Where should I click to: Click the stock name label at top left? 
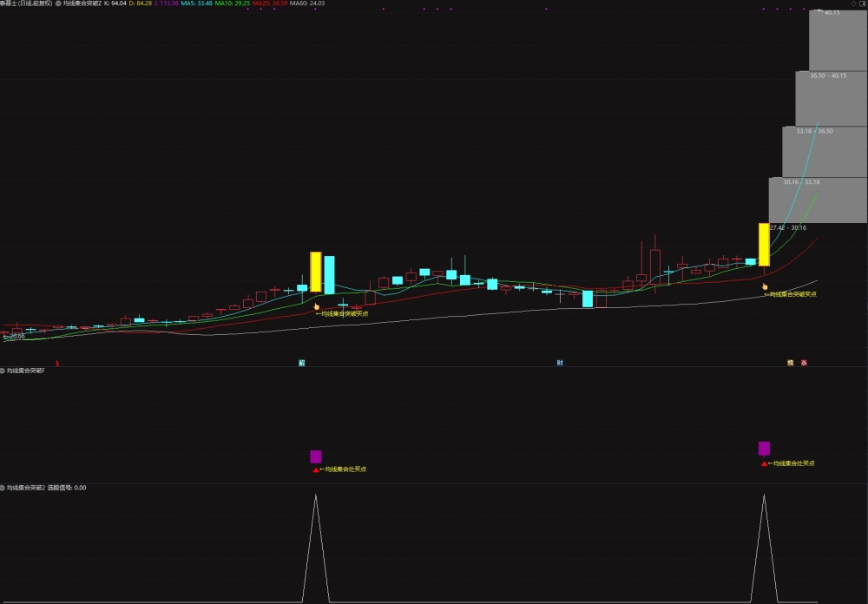[x=26, y=3]
